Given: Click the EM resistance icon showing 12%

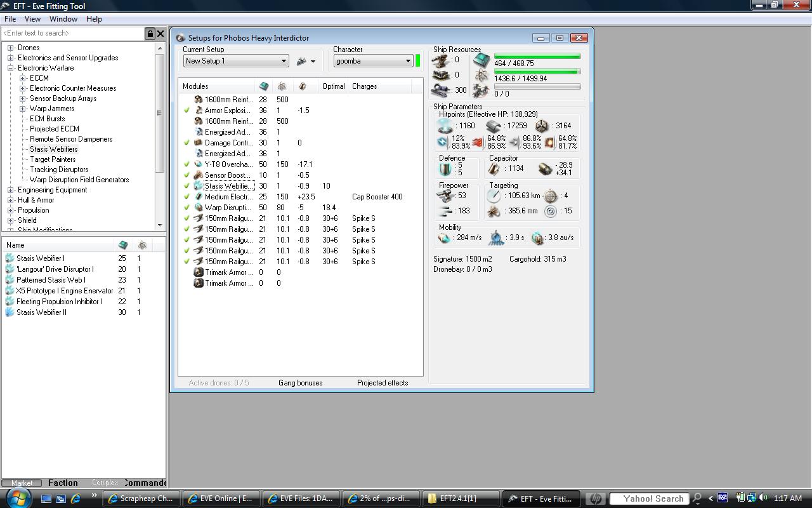Looking at the screenshot, I should (x=442, y=142).
